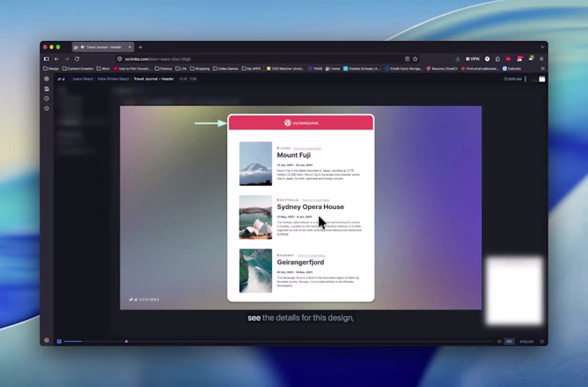
Task: Bookmark page with the star icon
Action: point(415,59)
